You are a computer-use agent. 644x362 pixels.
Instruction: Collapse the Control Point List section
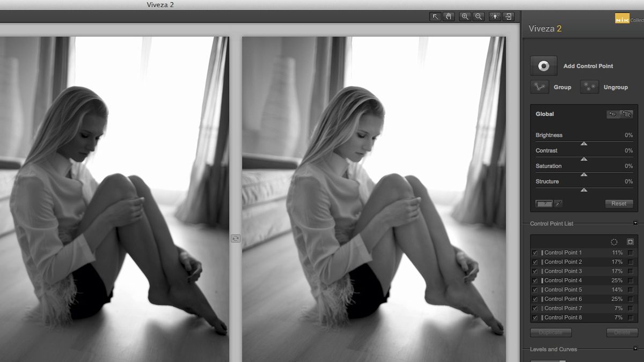635,223
